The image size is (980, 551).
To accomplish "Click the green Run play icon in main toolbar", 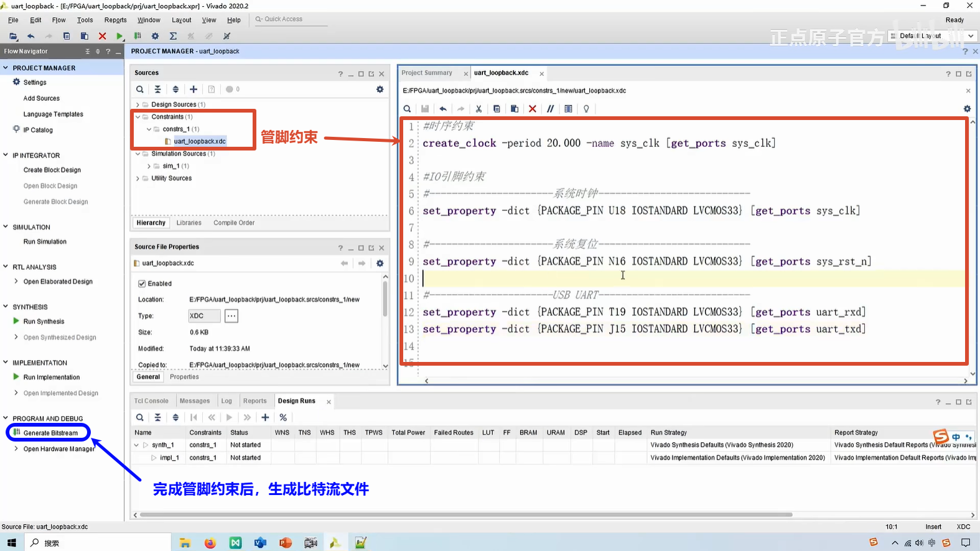I will point(120,36).
